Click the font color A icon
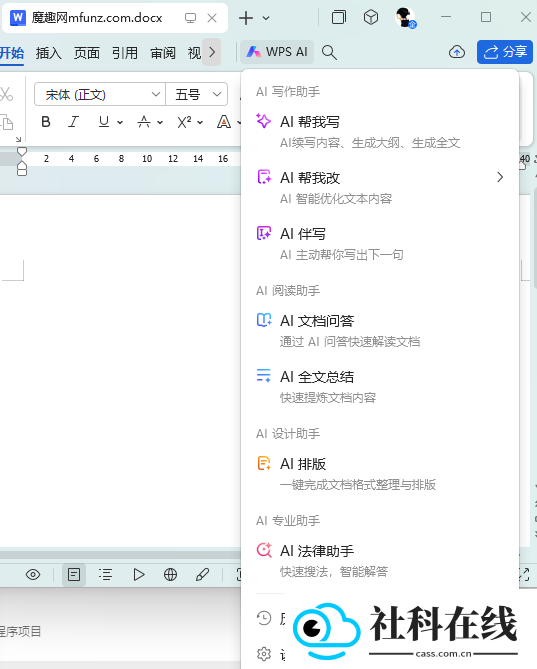Image resolution: width=537 pixels, height=669 pixels. pyautogui.click(x=224, y=122)
